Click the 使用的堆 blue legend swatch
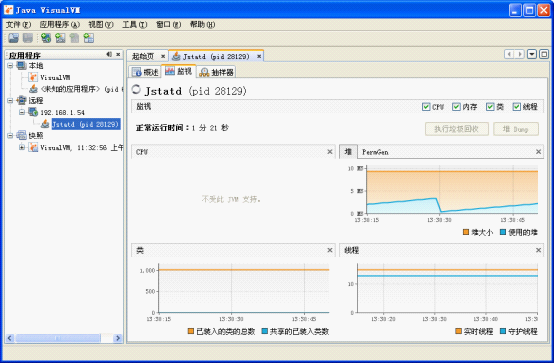Screen dimensions: 554x364 pyautogui.click(x=503, y=232)
